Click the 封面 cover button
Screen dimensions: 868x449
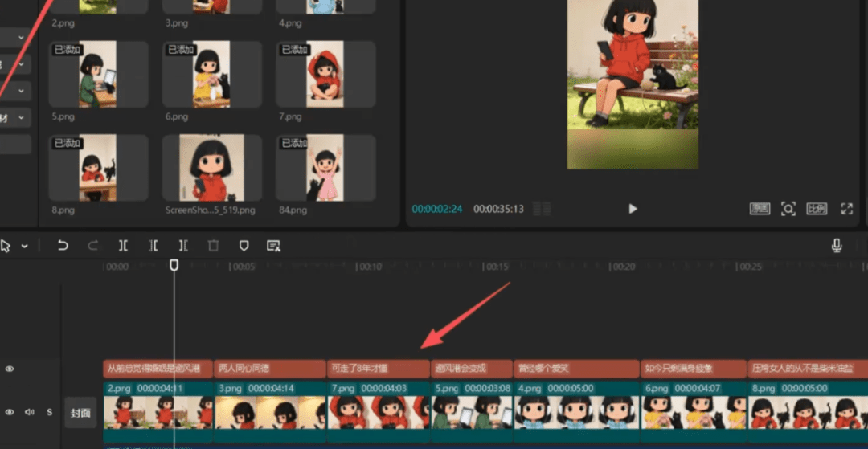(x=80, y=413)
